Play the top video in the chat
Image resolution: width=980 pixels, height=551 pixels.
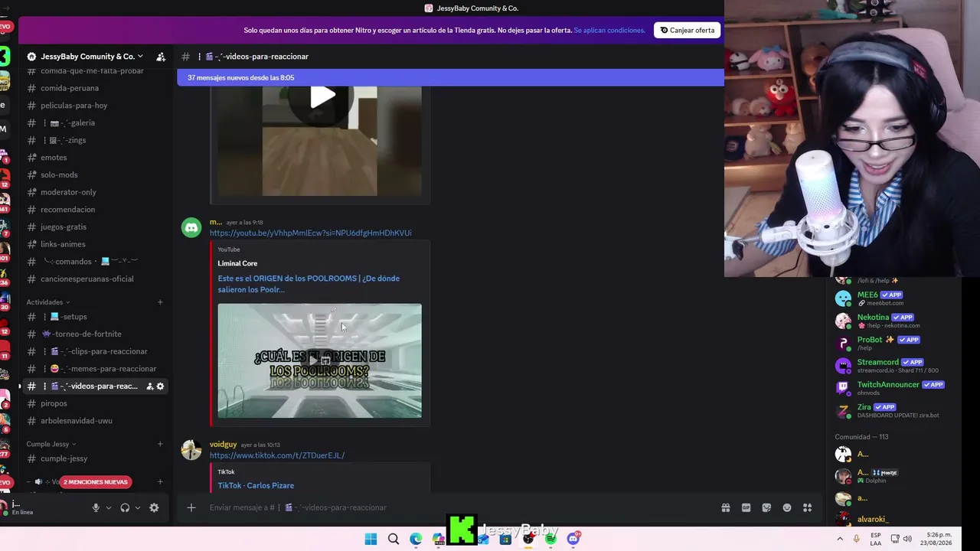(322, 96)
